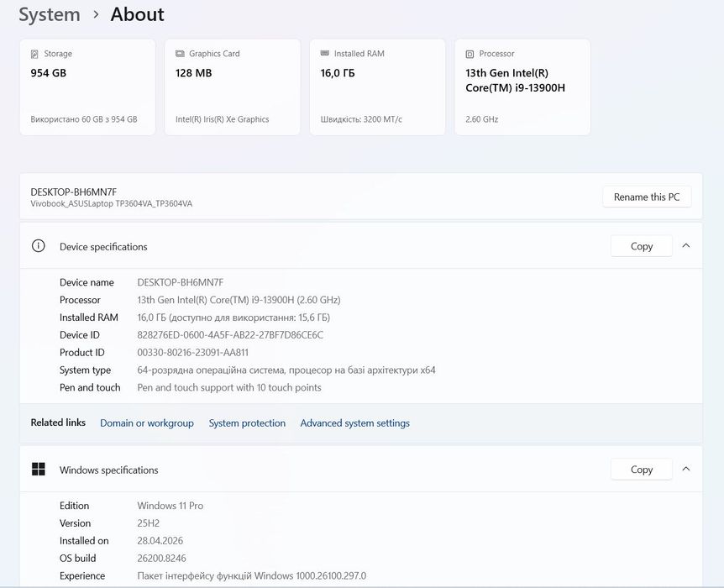Click the Intel(R) Iris(R) Xe Graphics text
This screenshot has width=724, height=588.
(222, 119)
